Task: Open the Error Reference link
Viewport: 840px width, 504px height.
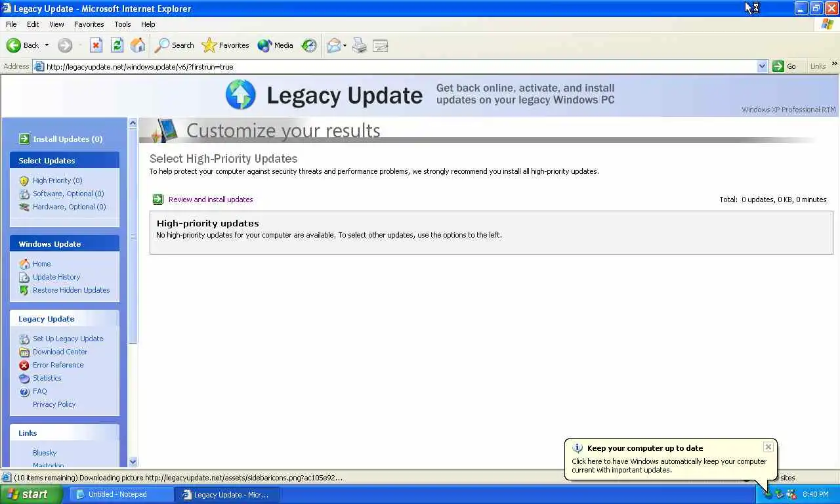Action: tap(58, 365)
